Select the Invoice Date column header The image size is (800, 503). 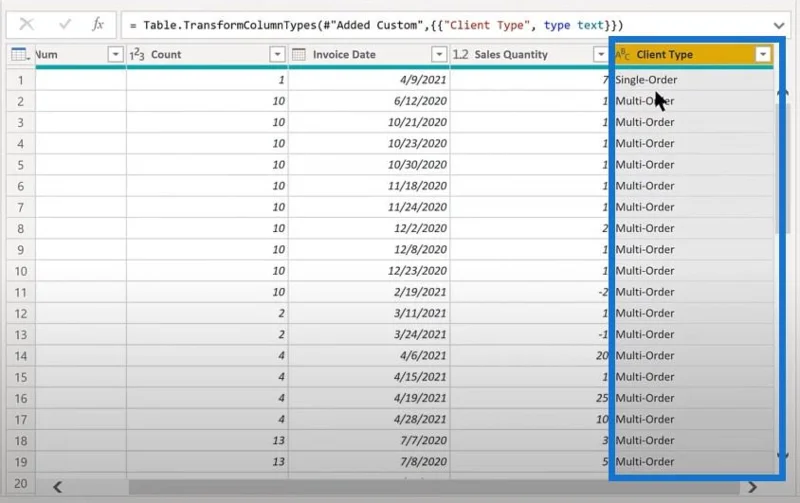coord(369,55)
